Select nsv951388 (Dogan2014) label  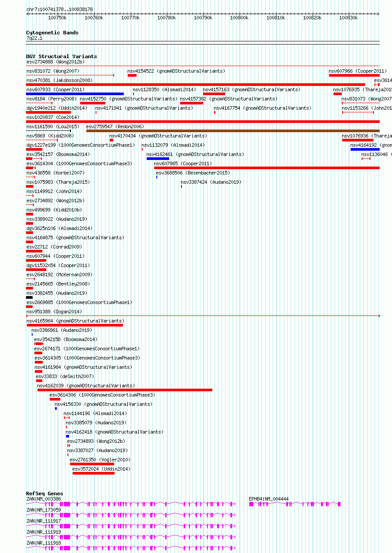coord(54,312)
